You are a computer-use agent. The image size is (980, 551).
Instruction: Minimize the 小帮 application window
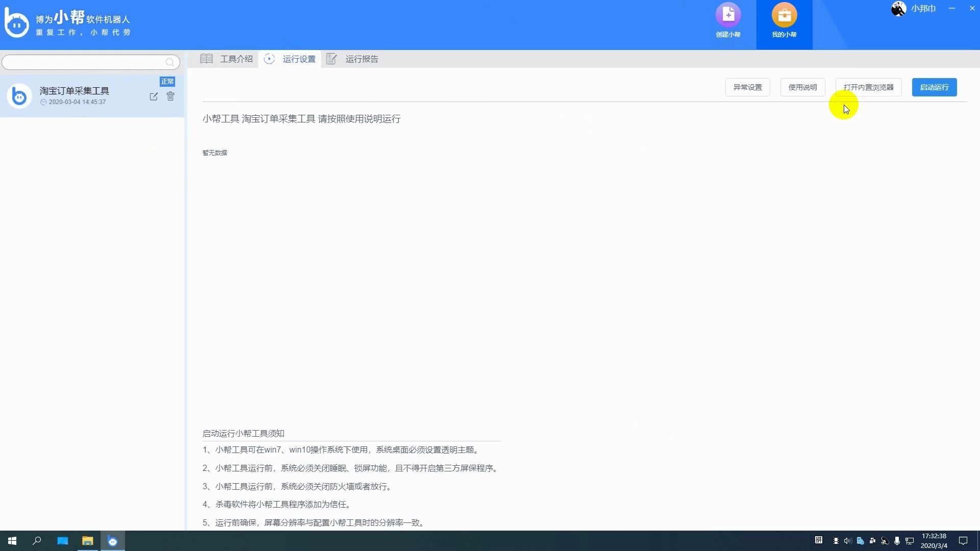[951, 8]
